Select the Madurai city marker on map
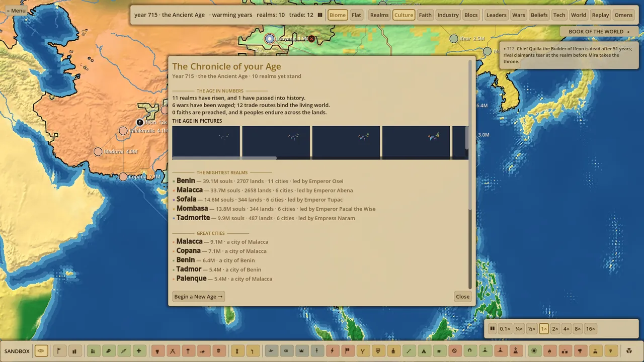The width and height of the screenshot is (644, 362). coord(98,151)
